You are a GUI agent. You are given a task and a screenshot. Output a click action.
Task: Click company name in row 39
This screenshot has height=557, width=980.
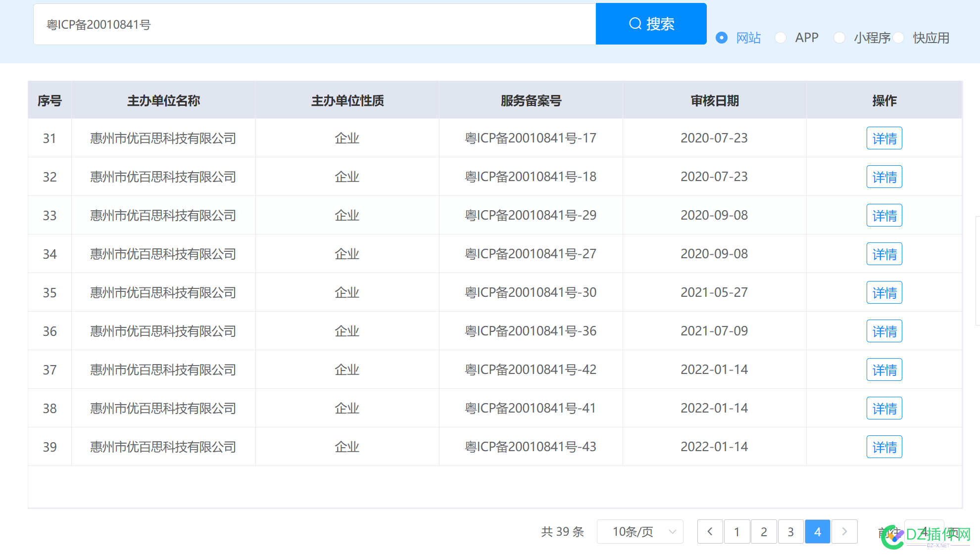click(163, 447)
